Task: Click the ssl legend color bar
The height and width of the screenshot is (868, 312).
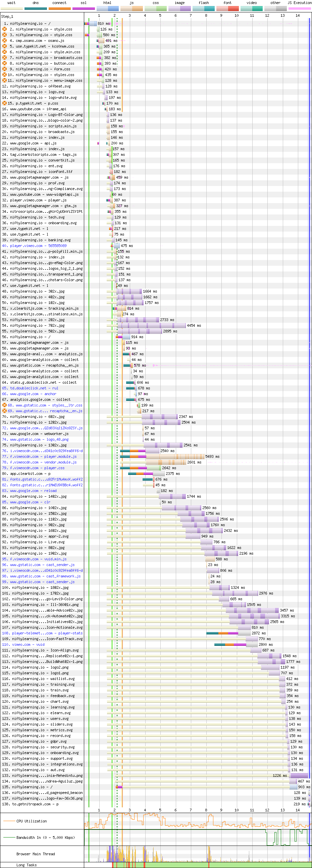Action: click(x=83, y=8)
